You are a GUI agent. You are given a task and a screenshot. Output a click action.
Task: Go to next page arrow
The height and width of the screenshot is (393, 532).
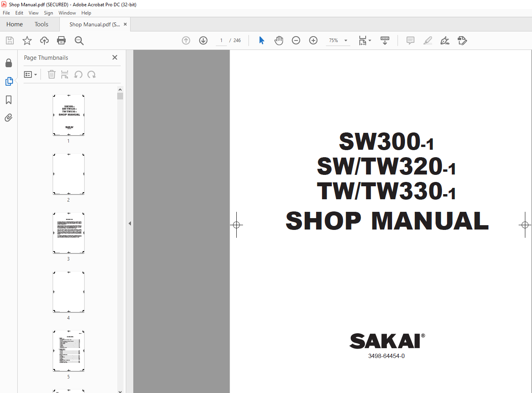click(203, 40)
